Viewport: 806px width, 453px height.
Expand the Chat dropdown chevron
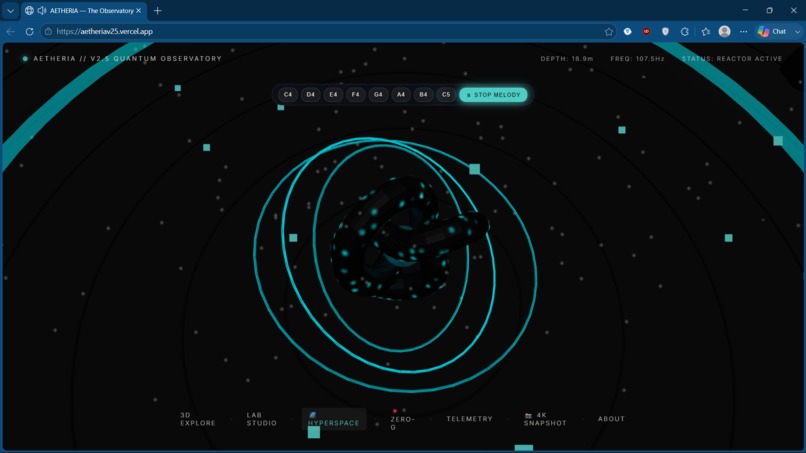click(x=797, y=31)
